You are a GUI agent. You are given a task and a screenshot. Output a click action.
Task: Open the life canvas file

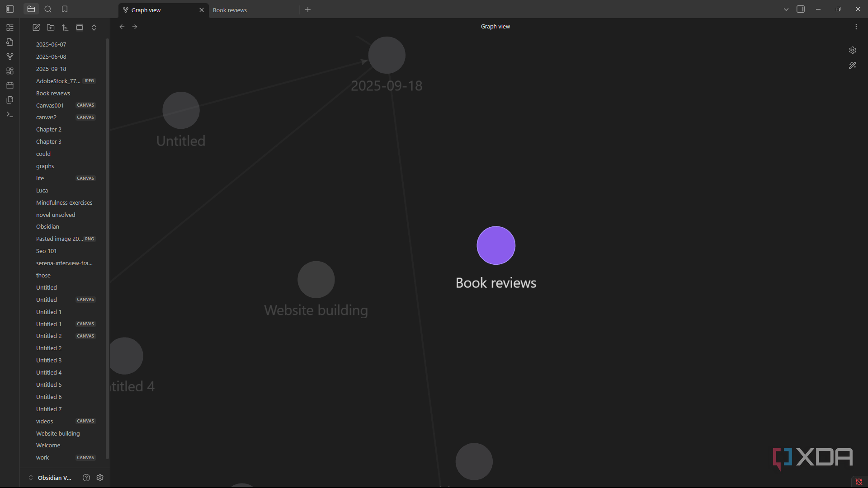click(65, 178)
